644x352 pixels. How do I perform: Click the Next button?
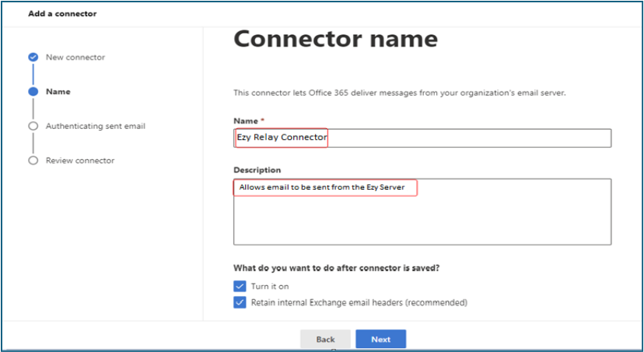point(381,340)
